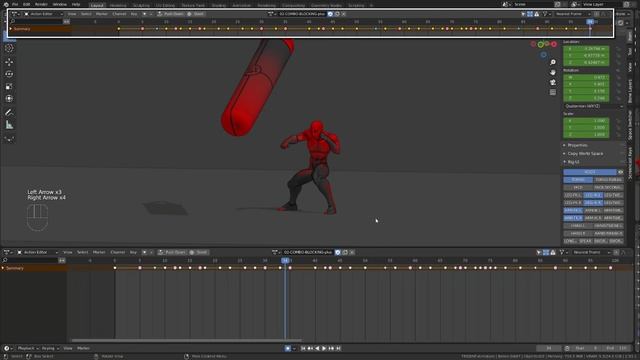Screen dimensions: 640x360
Task: Open the File menu
Action: [x=15, y=4]
